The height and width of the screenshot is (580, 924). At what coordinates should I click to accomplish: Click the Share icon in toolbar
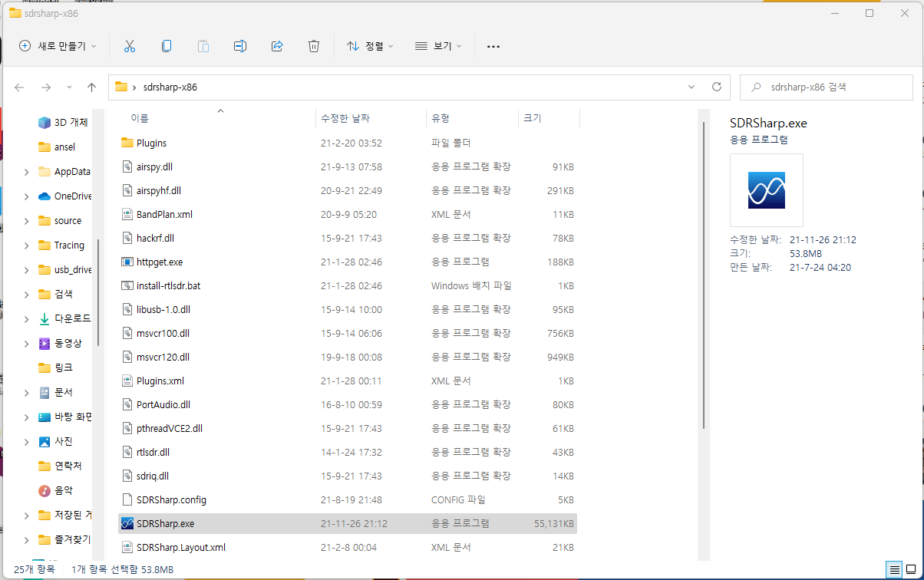277,46
